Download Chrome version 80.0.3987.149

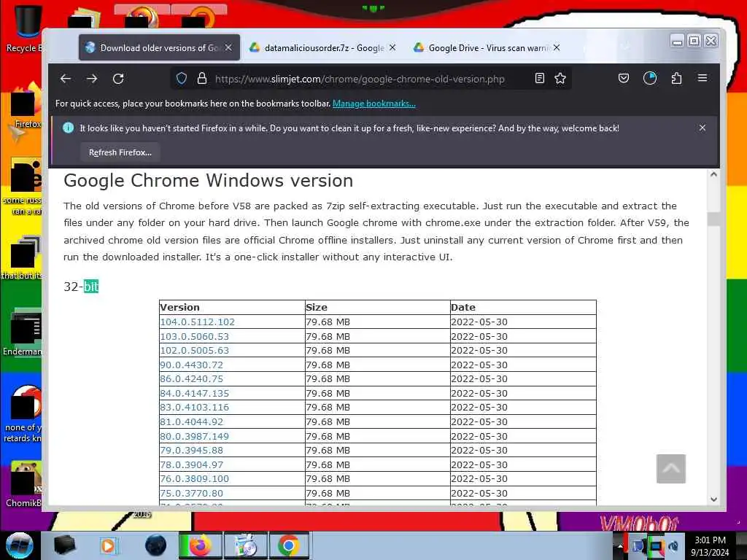point(194,436)
